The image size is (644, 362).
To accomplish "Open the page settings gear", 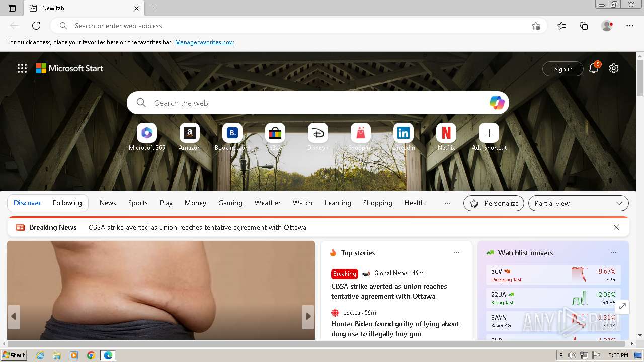I will 614,68.
